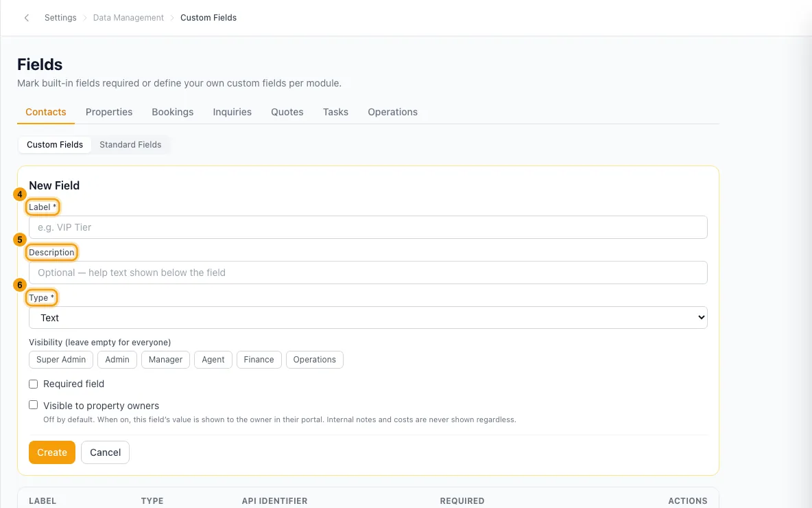Open Settings breadcrumb link

pos(60,18)
